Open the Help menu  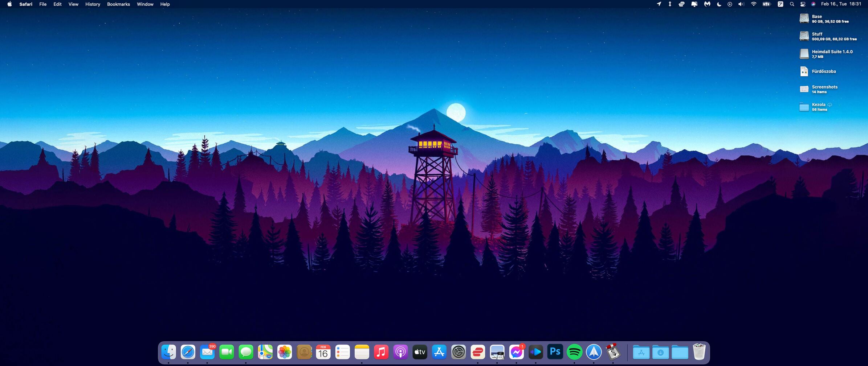point(165,4)
